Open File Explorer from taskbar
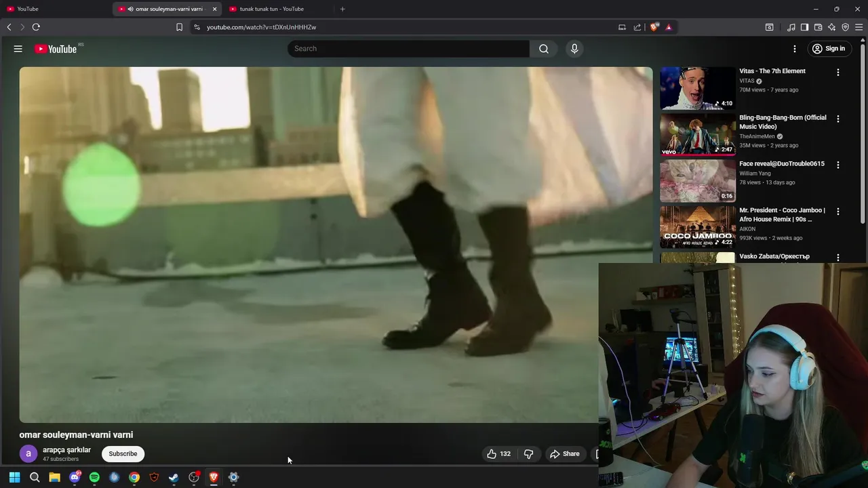The image size is (868, 488). coord(54,477)
